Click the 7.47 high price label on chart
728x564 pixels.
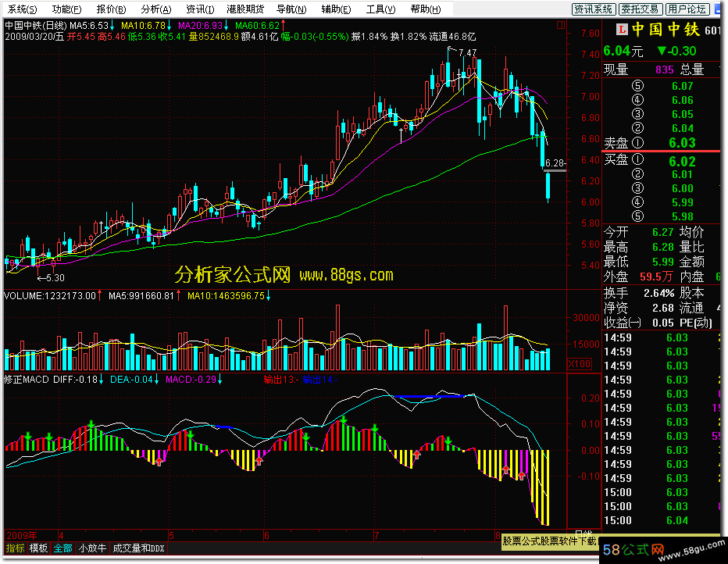[x=468, y=53]
